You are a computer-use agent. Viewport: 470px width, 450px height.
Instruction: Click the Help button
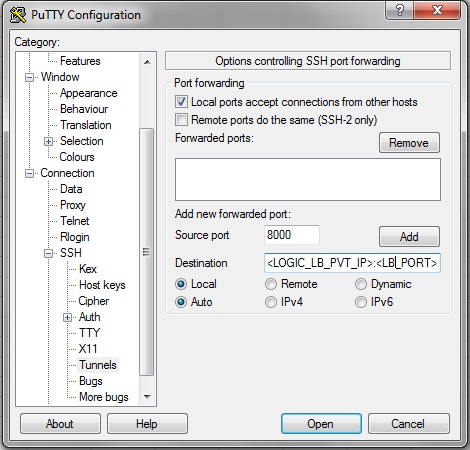147,424
